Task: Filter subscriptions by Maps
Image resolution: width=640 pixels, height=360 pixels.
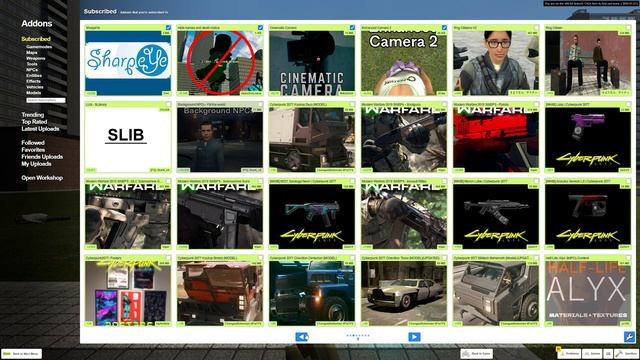Action: coord(31,53)
